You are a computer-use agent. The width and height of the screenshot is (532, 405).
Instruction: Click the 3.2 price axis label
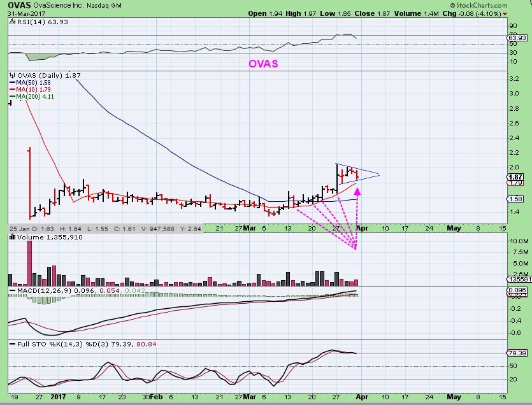pyautogui.click(x=514, y=79)
